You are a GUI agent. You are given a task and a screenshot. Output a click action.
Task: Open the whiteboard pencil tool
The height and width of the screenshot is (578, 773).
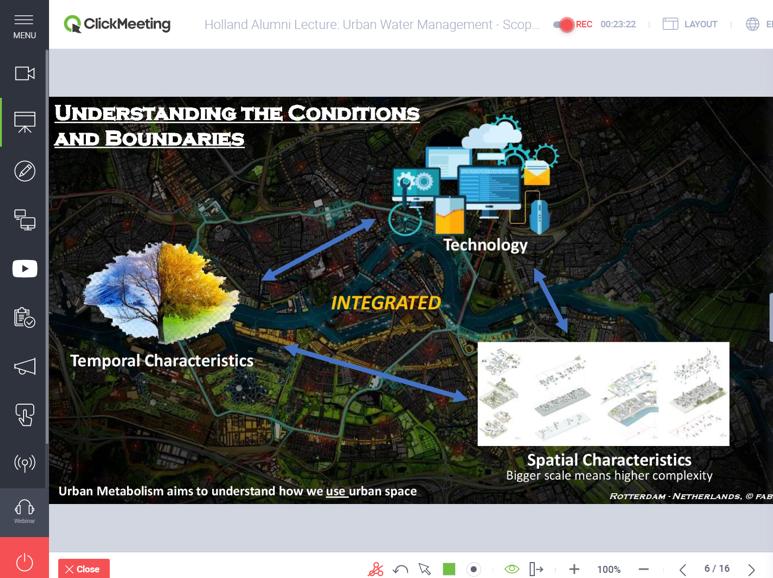pos(24,171)
